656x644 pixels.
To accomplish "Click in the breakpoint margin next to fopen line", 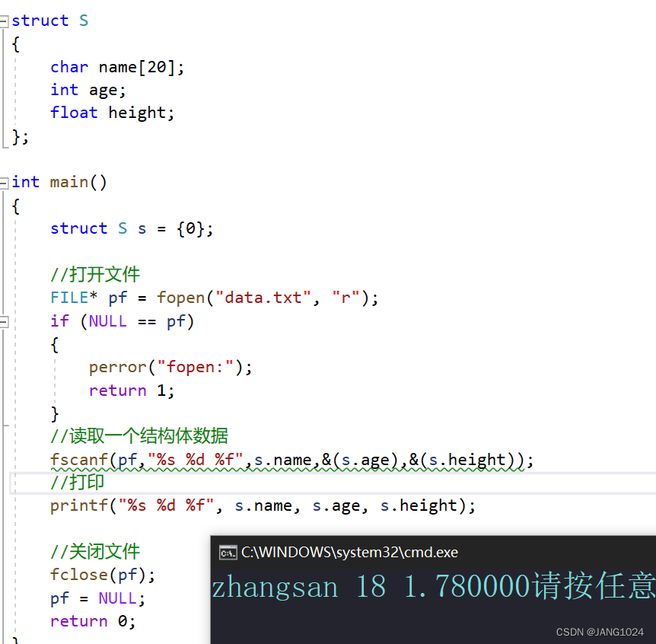I will 15,297.
